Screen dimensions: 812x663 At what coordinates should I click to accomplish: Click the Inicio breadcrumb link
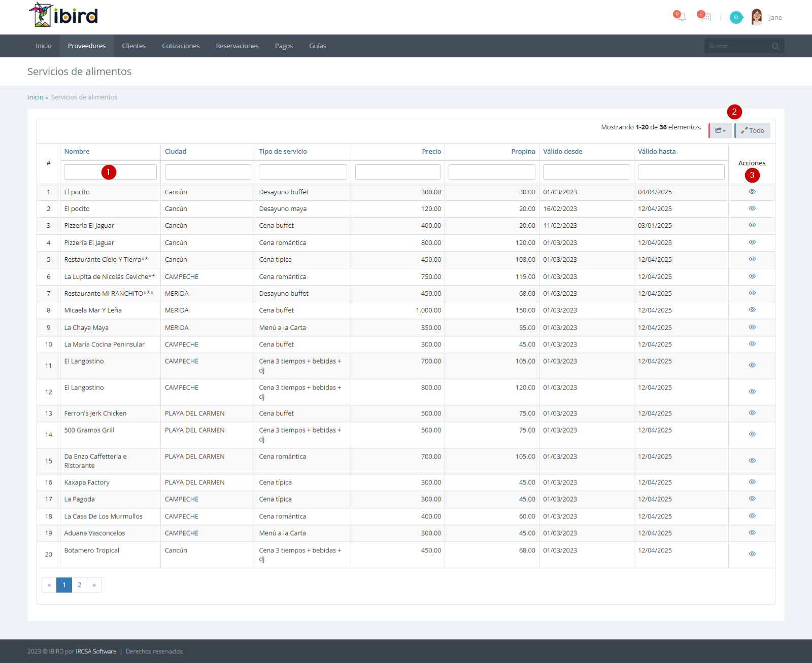point(35,97)
